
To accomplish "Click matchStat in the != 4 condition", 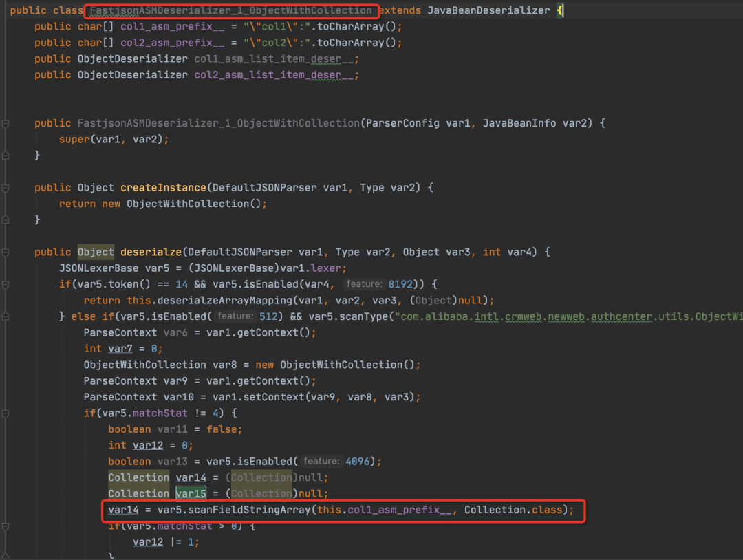I will (160, 413).
